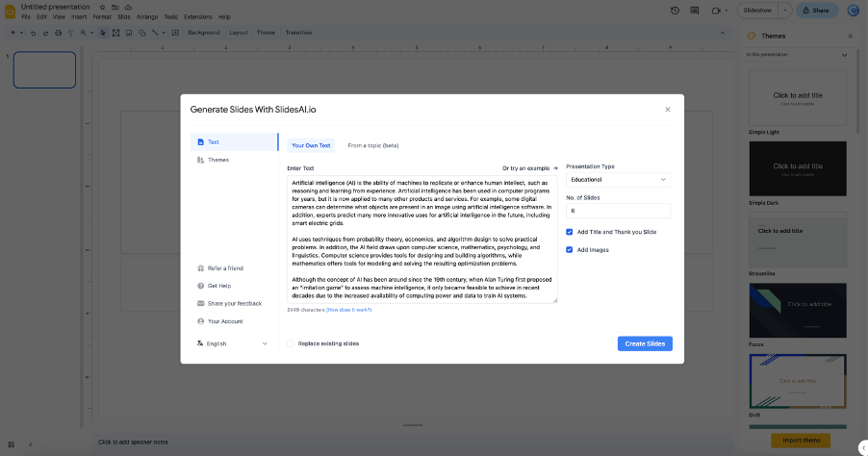This screenshot has width=868, height=456.
Task: Select slide 1 thumbnail in filmstrip
Action: (x=44, y=69)
